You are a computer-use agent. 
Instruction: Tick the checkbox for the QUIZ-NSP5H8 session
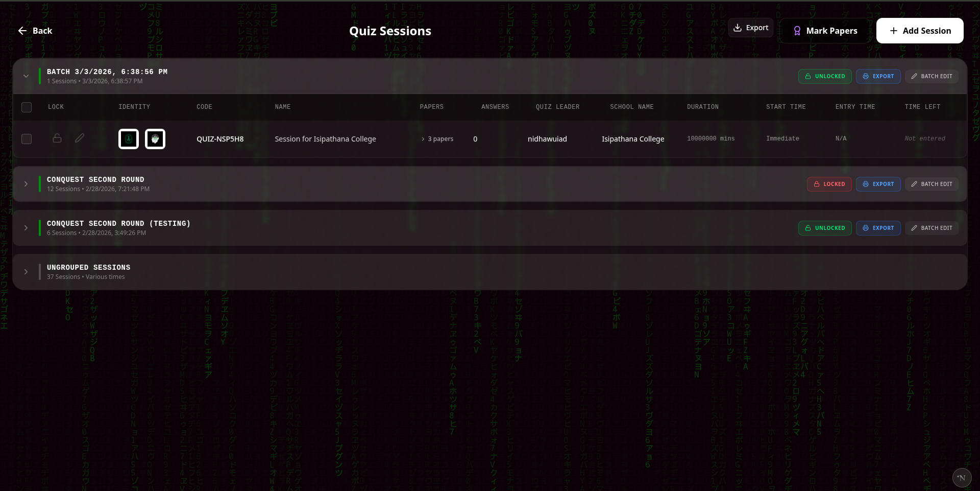27,139
